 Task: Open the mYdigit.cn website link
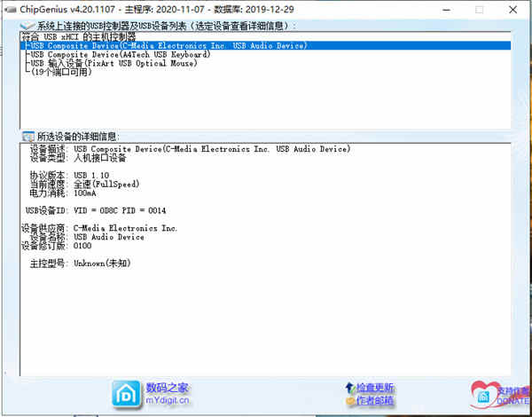(168, 400)
